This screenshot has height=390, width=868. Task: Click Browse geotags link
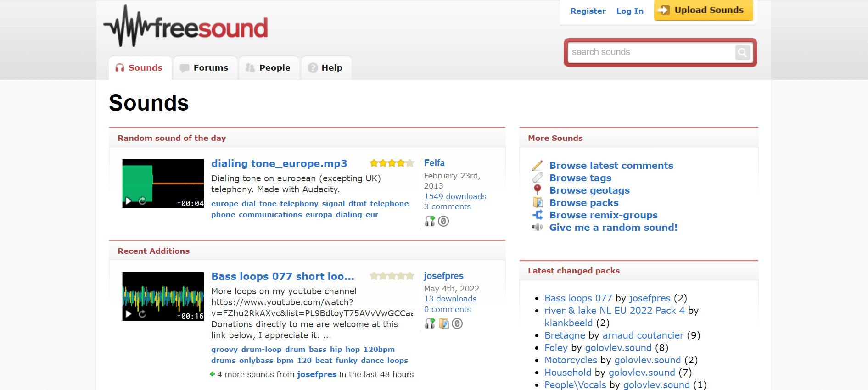coord(589,190)
